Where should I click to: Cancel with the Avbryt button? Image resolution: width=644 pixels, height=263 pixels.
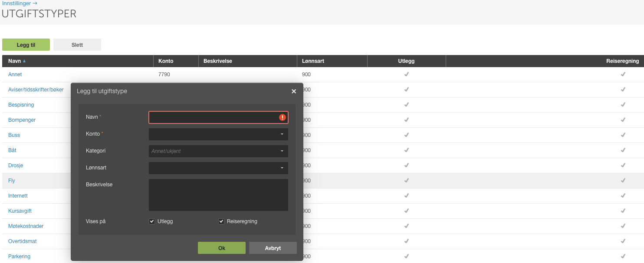(x=273, y=248)
